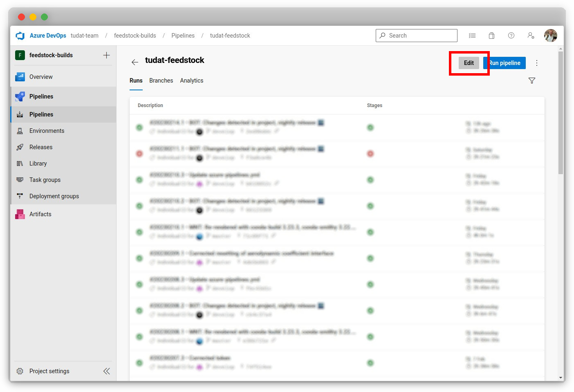Open the tudat-team breadcrumb
The height and width of the screenshot is (392, 574).
(x=85, y=36)
